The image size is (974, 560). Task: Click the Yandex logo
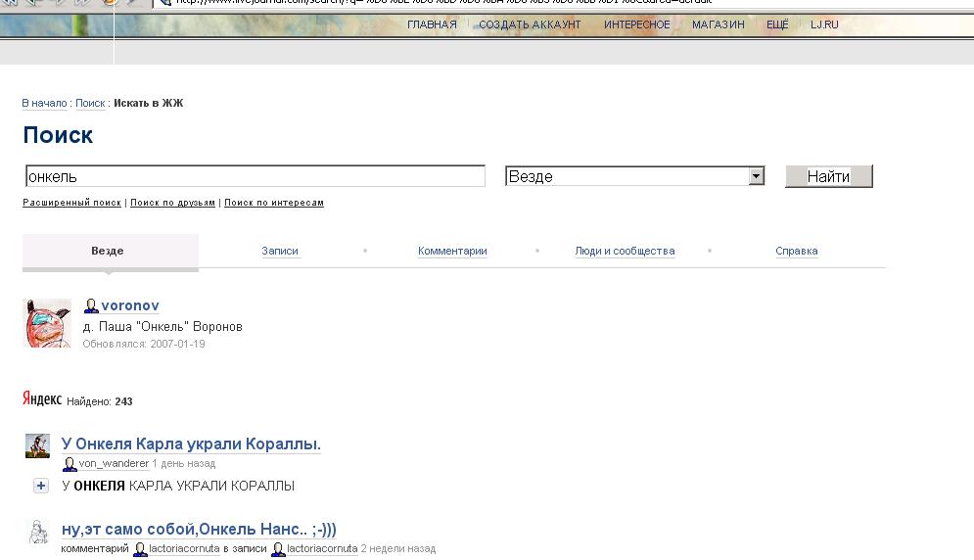(x=42, y=399)
